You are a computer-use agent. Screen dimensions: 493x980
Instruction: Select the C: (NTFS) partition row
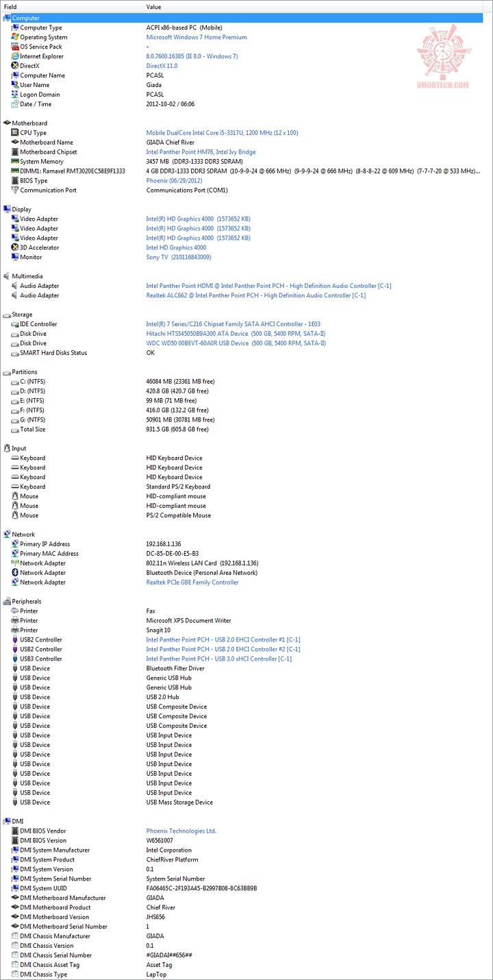246,382
